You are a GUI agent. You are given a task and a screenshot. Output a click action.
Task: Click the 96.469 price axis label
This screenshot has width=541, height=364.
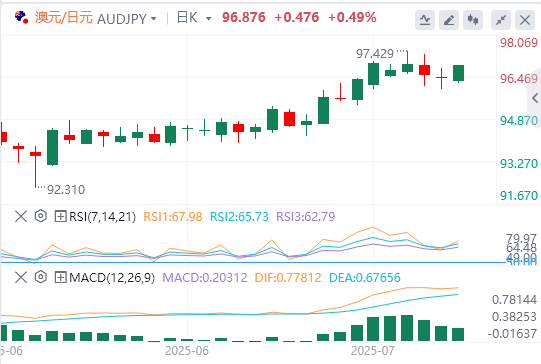click(x=519, y=79)
